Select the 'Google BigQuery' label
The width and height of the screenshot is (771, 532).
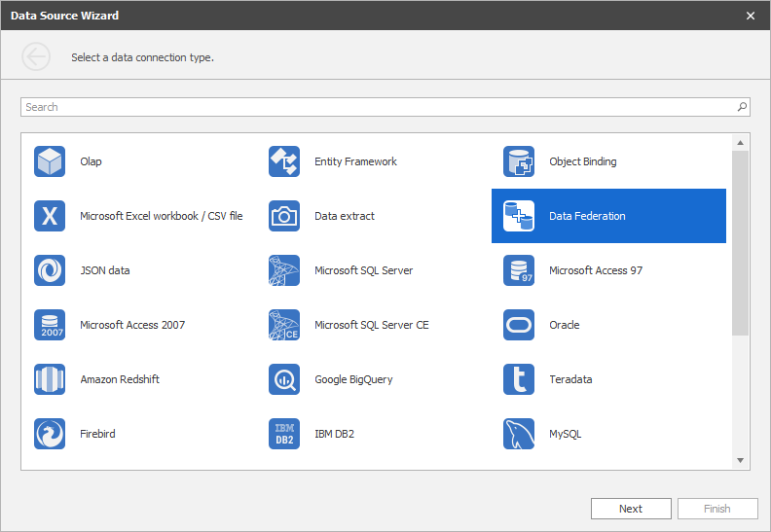[353, 379]
